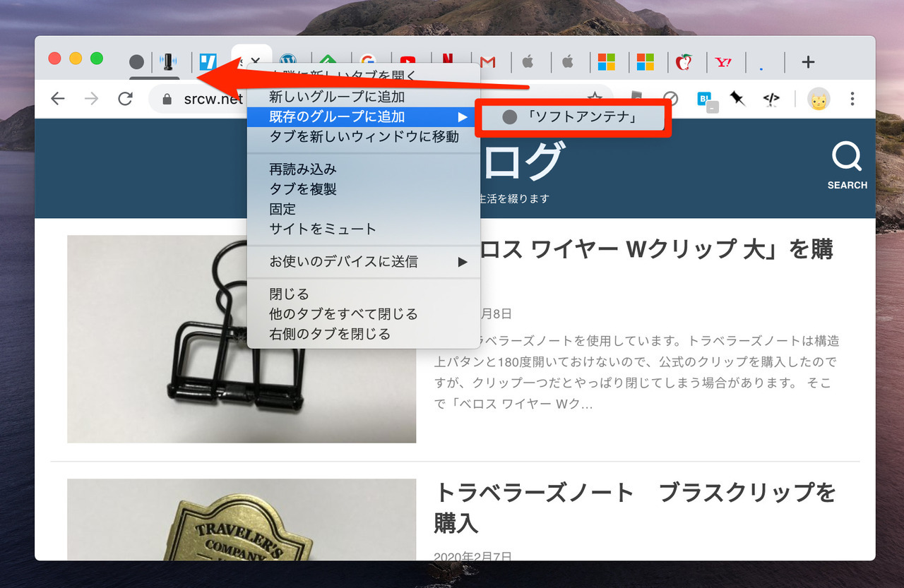Open the brass Traveler's Company clip thumbnail
Image resolution: width=904 pixels, height=588 pixels.
242,520
